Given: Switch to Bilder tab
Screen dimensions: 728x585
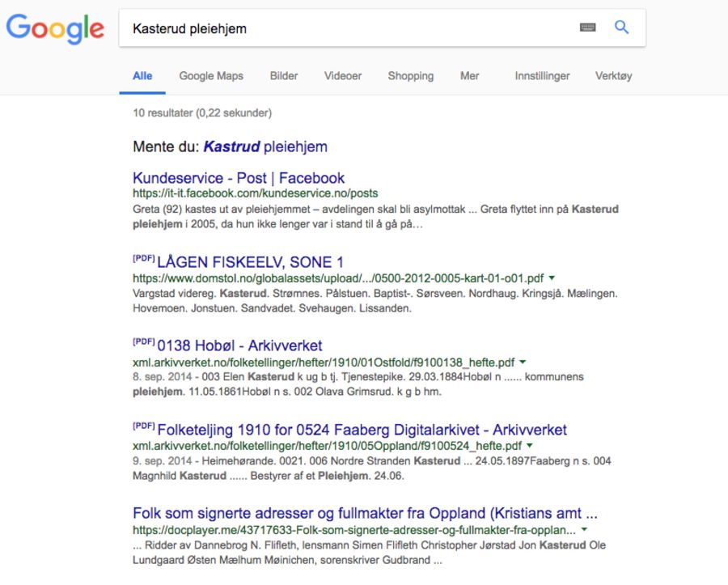Looking at the screenshot, I should tap(284, 76).
